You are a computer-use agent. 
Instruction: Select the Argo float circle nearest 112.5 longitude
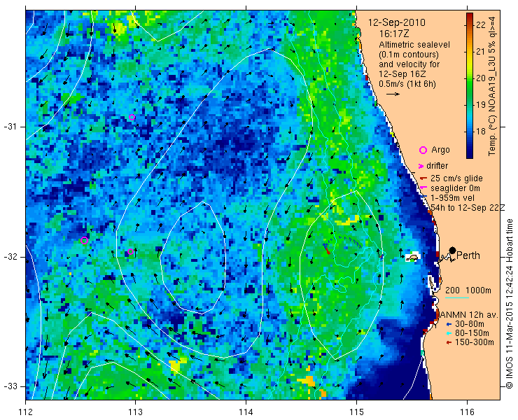(x=84, y=241)
